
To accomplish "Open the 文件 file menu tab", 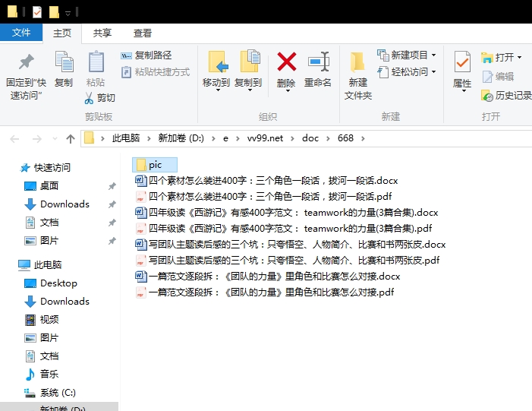I will [x=21, y=33].
